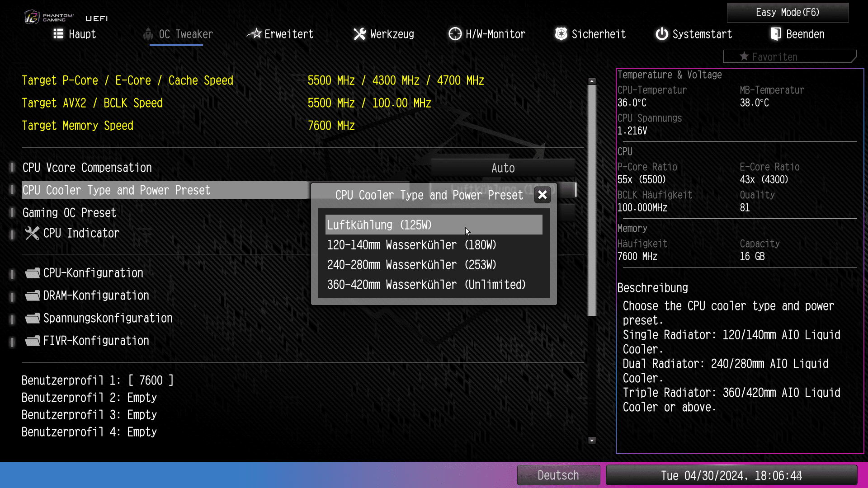Open the Spannungskonfiguration submenu
868x488 pixels.
[x=99, y=318]
